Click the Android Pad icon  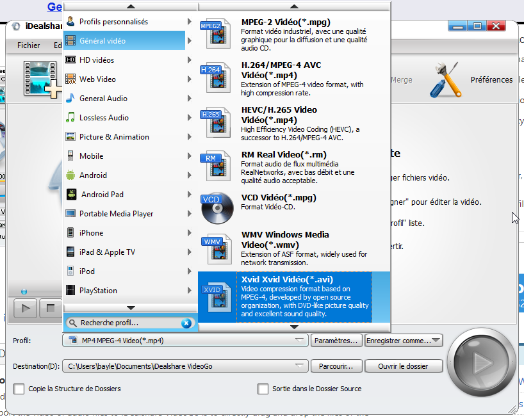tap(71, 195)
